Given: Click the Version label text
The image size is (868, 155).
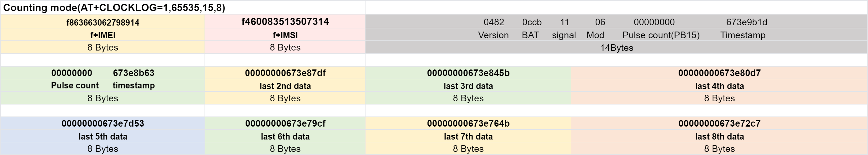Looking at the screenshot, I should click(x=493, y=35).
